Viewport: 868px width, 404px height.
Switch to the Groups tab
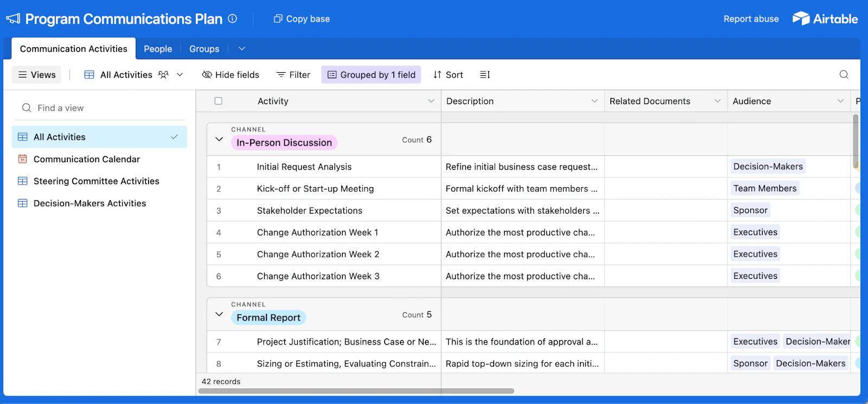tap(204, 49)
